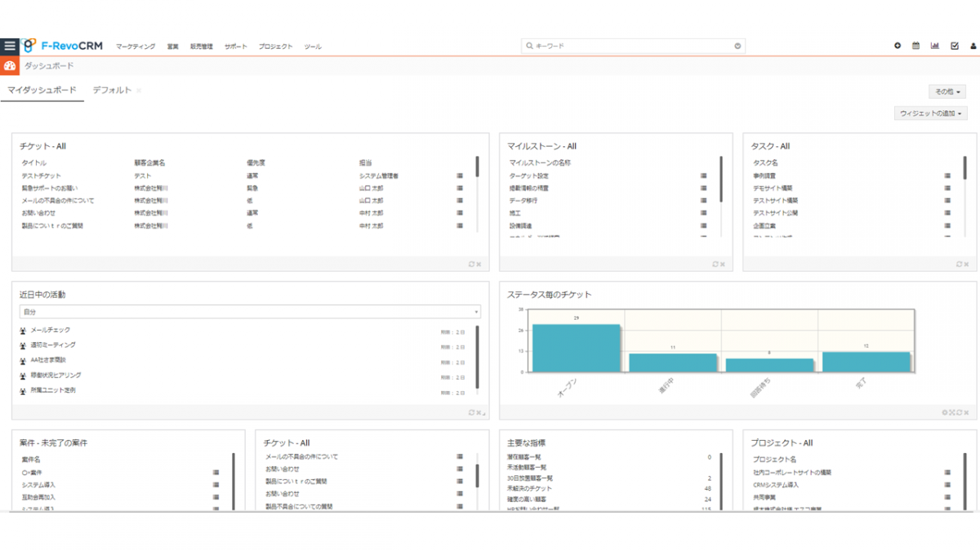Switch to the デフォルト tab

coord(112,91)
